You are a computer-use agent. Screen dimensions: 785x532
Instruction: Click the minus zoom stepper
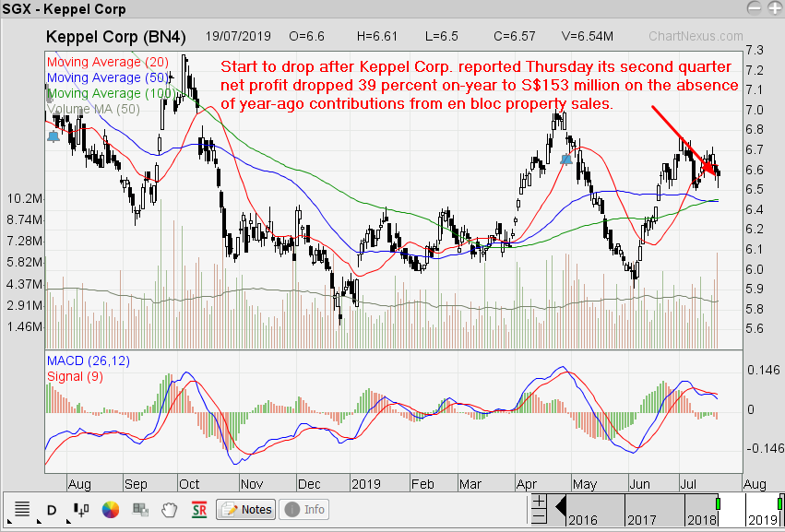click(x=539, y=515)
